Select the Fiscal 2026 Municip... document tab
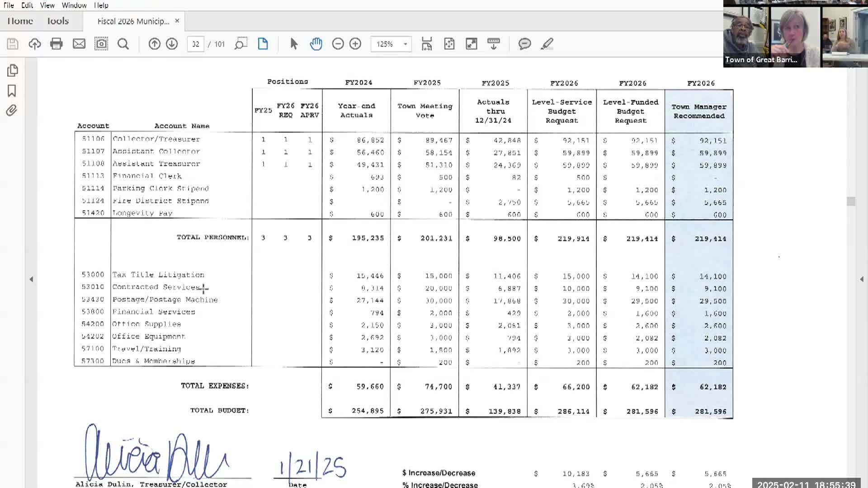This screenshot has height=488, width=868. 133,21
